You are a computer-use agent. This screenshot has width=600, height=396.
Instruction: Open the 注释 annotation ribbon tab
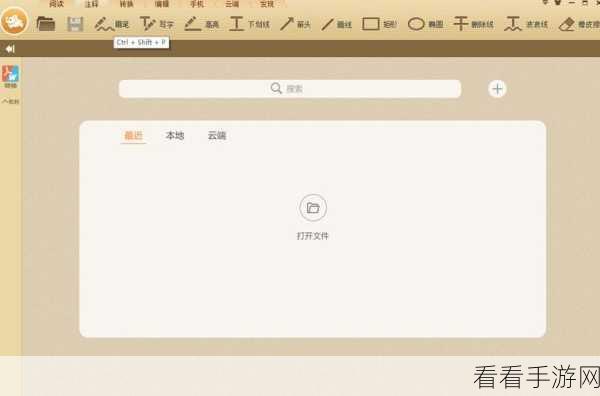[91, 4]
